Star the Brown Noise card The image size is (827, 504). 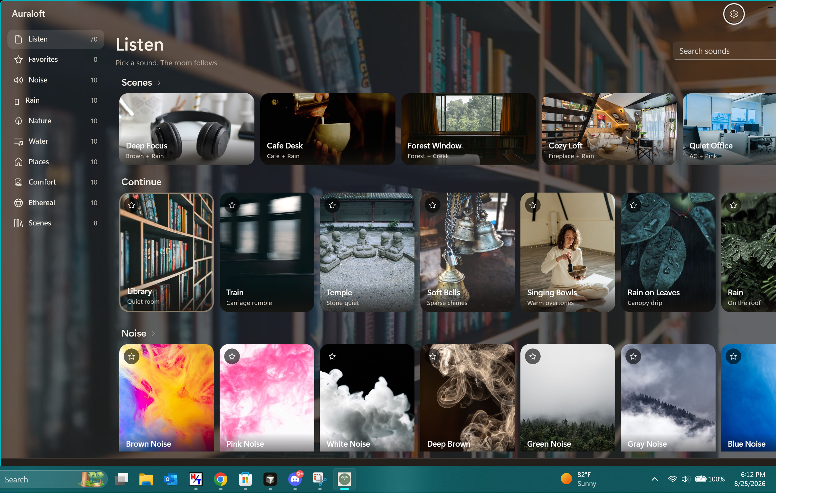(x=132, y=357)
